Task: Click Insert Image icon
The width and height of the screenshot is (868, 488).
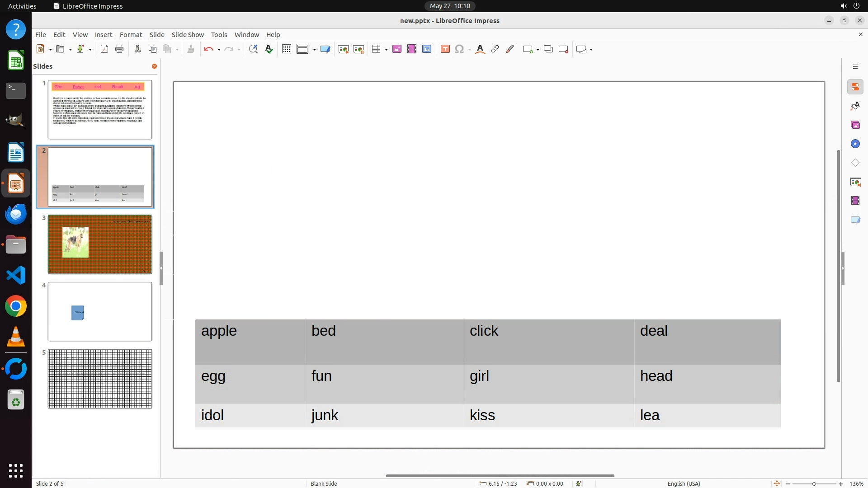Action: 397,49
